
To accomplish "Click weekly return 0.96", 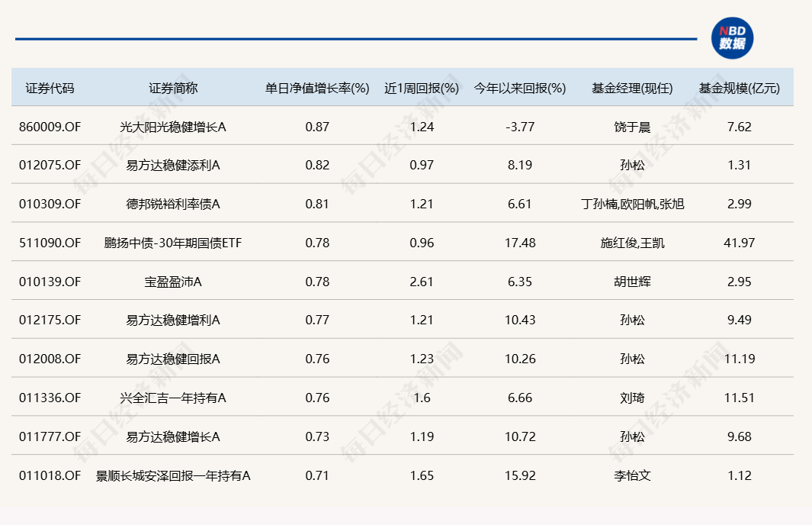I will click(422, 243).
